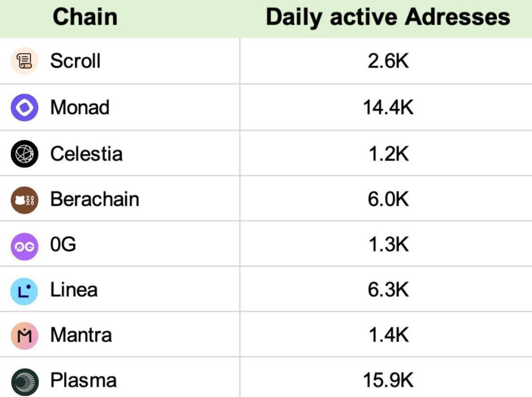This screenshot has width=532, height=397.
Task: Open the Monad chain name
Action: (x=80, y=107)
